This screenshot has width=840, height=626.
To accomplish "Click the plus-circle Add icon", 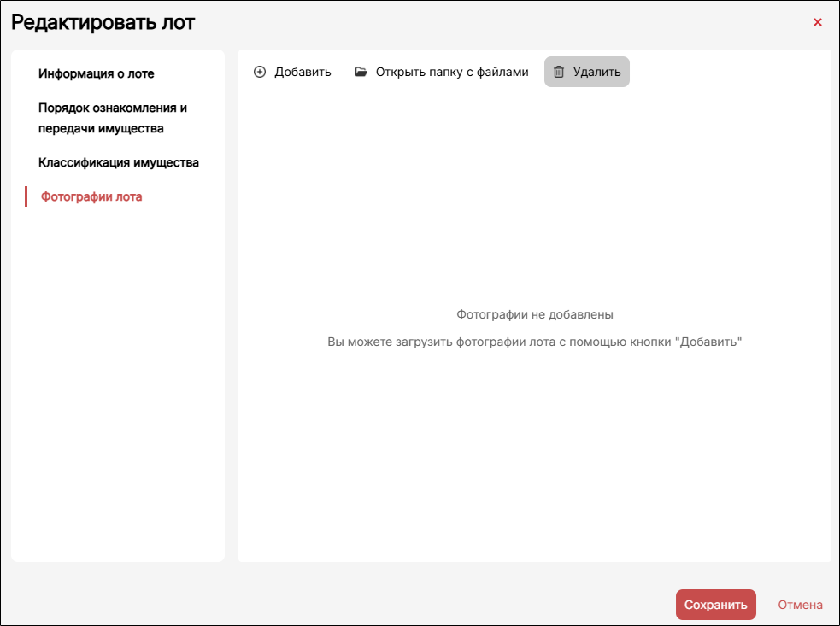I will pyautogui.click(x=260, y=72).
